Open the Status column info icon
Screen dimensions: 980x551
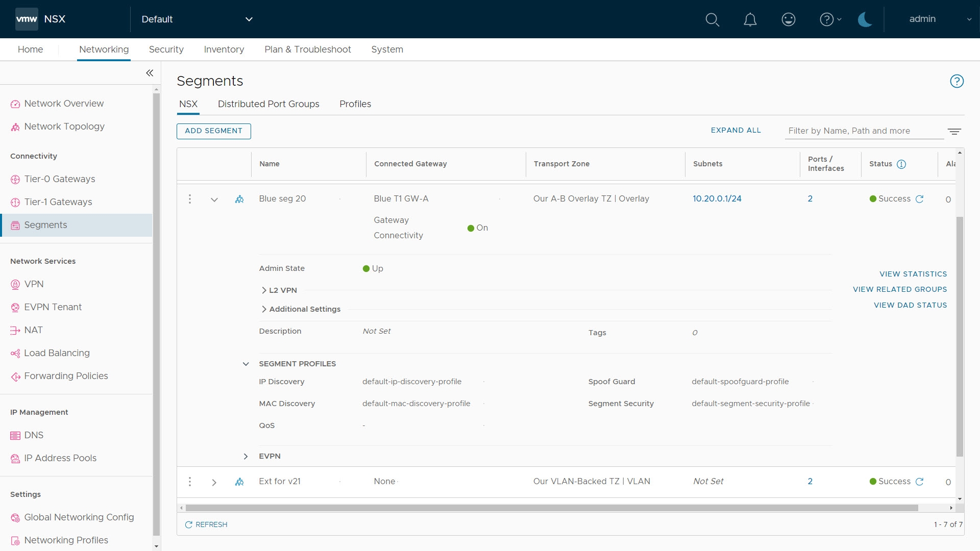tap(901, 164)
